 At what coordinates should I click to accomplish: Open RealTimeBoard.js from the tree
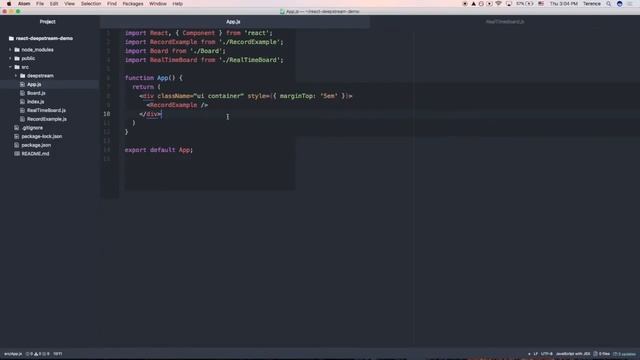pyautogui.click(x=46, y=110)
